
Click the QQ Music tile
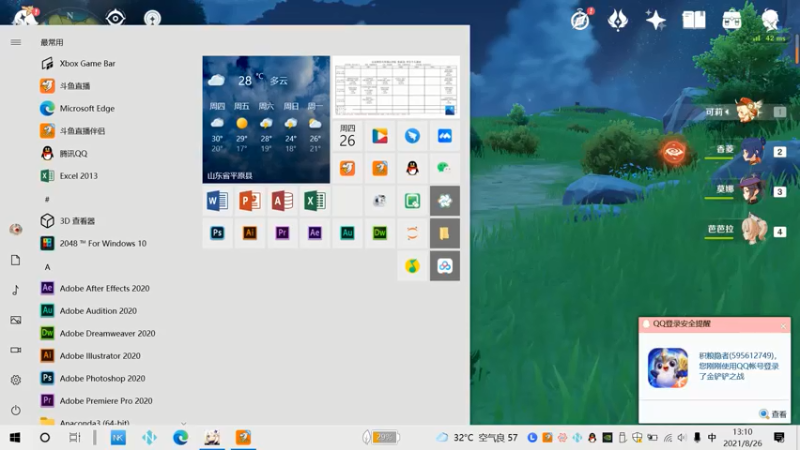(x=412, y=266)
